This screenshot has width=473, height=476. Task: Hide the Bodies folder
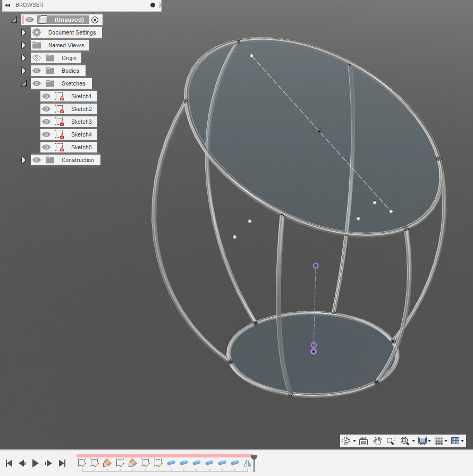[x=36, y=70]
